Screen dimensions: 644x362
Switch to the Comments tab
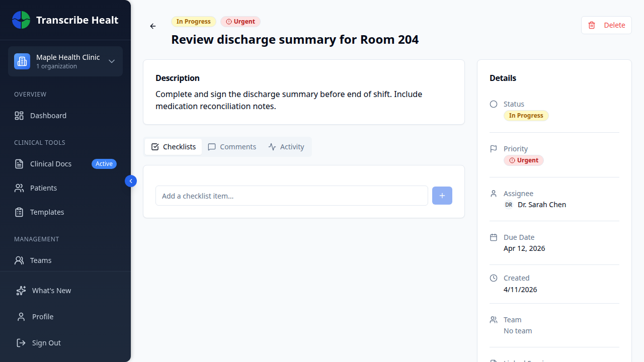(x=231, y=146)
